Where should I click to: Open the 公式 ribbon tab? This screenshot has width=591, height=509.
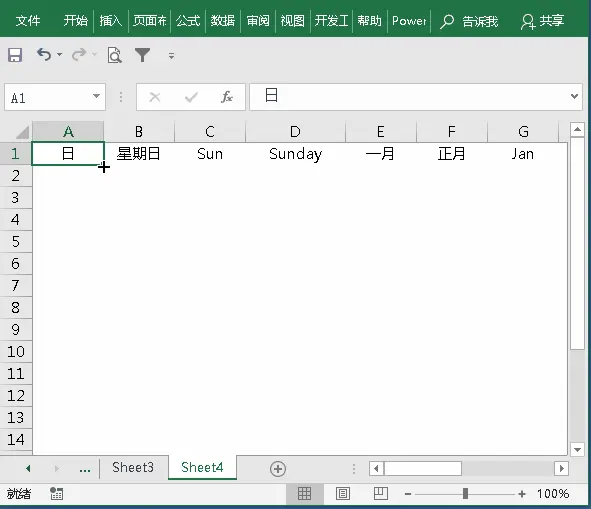pos(188,21)
